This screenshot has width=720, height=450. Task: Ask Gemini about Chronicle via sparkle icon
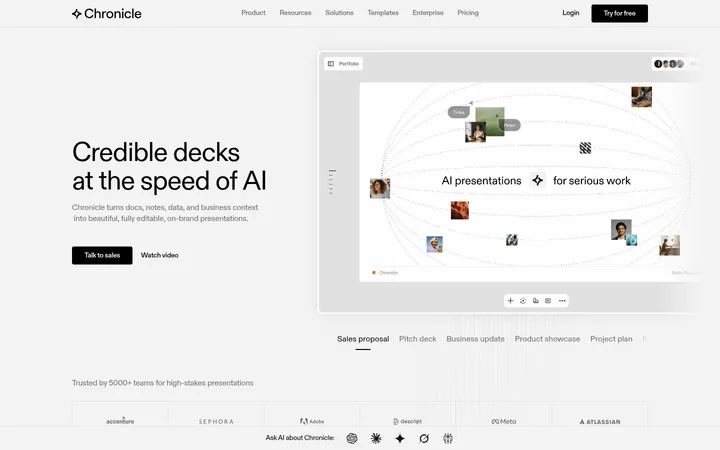pos(400,439)
